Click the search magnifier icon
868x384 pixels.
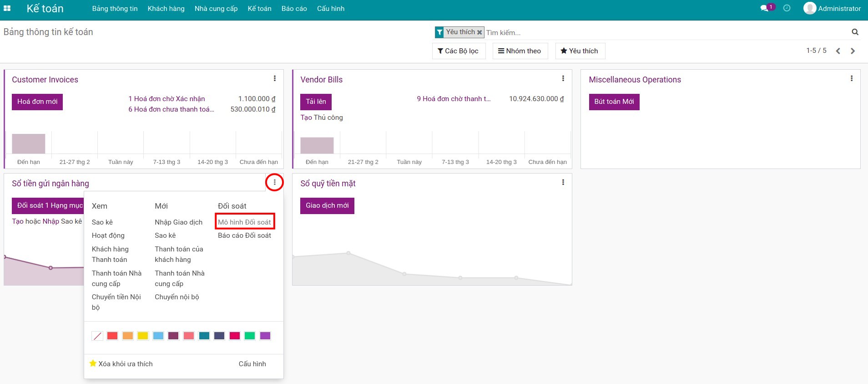click(x=855, y=32)
